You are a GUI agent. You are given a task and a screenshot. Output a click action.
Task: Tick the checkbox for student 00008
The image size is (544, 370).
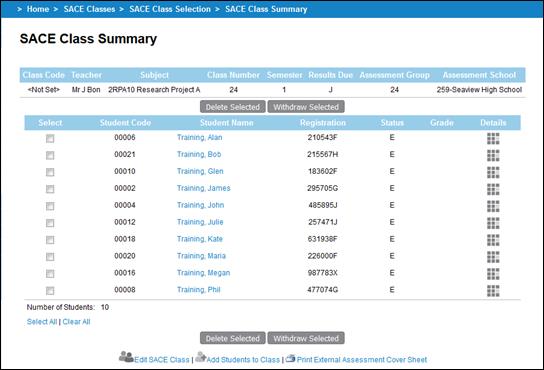tap(50, 291)
